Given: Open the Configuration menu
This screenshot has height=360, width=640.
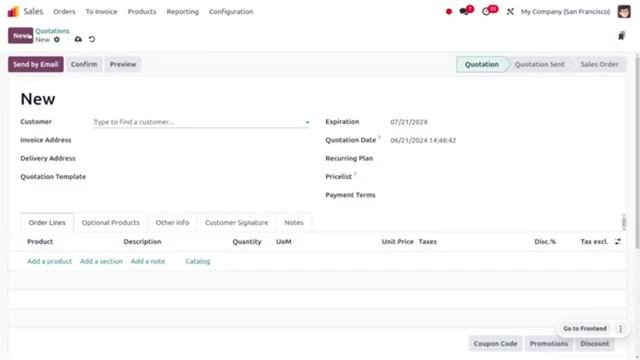Looking at the screenshot, I should 231,12.
